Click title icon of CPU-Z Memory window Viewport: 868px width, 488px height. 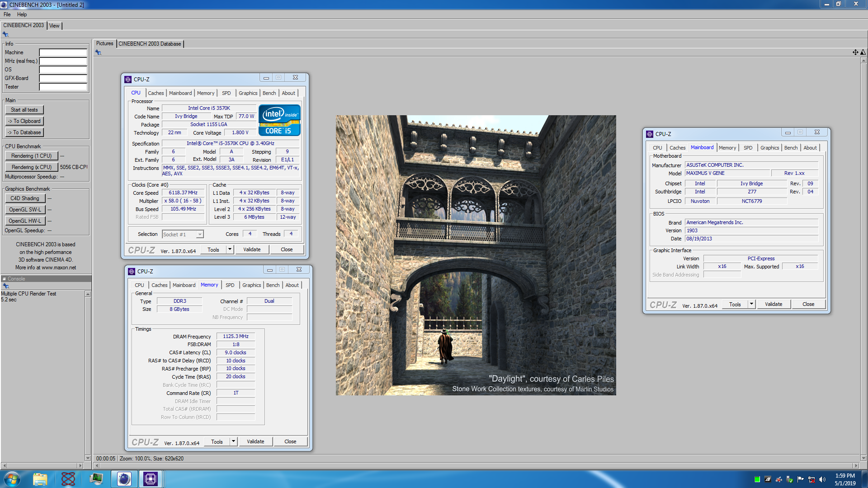(132, 272)
